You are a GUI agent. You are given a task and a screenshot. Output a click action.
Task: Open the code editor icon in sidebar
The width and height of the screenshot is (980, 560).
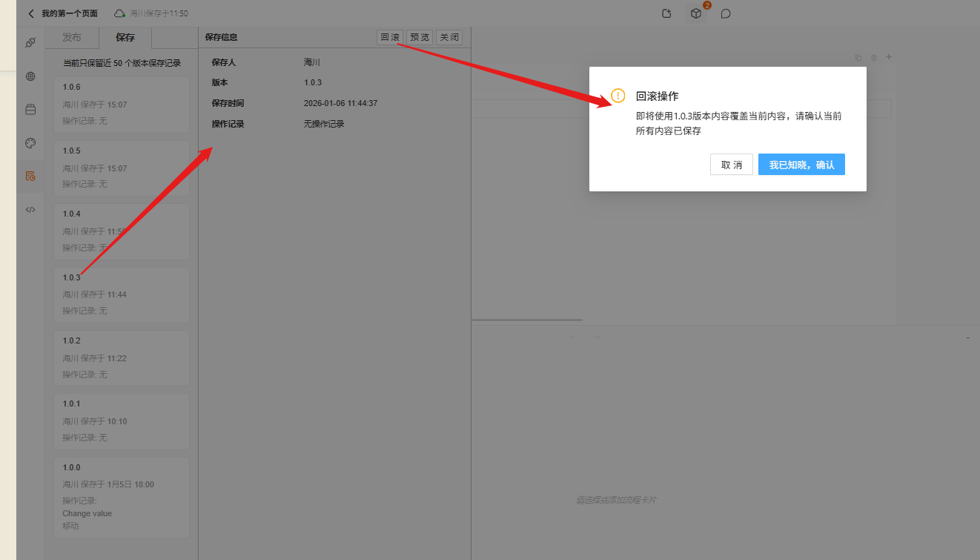coord(30,209)
